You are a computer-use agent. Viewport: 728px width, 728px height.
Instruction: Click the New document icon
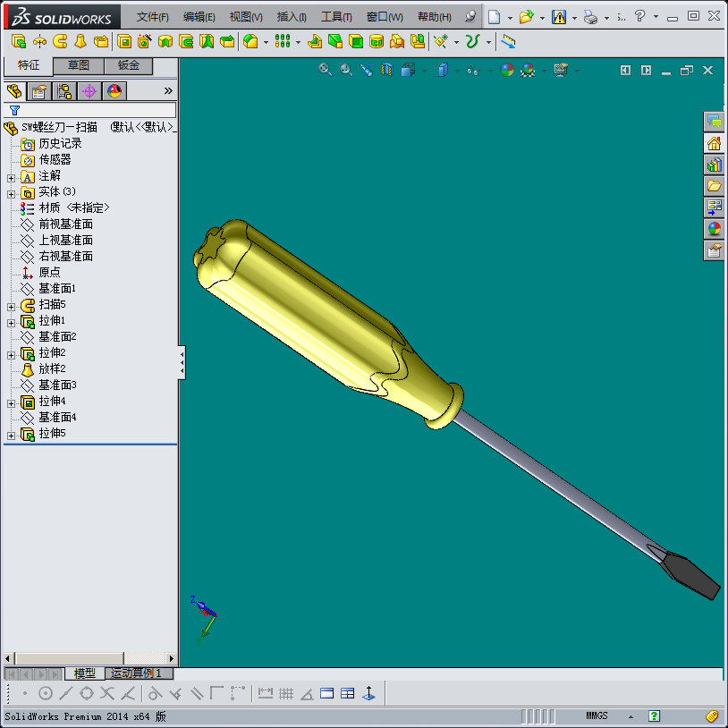(x=494, y=17)
